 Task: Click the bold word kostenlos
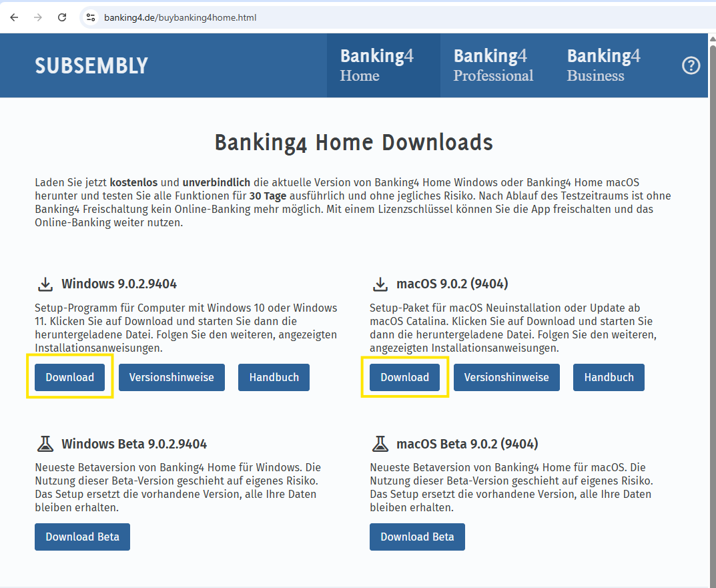tap(133, 182)
